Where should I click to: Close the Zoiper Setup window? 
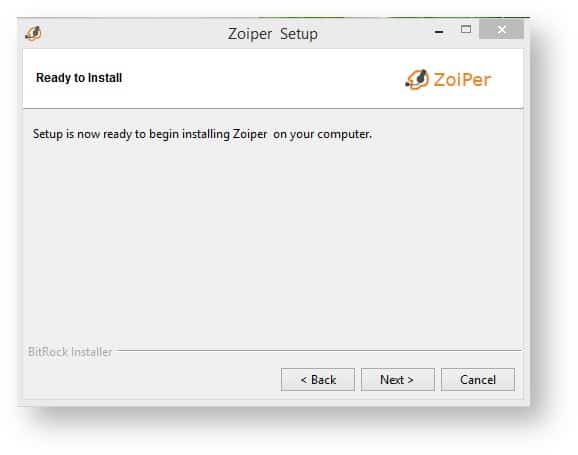click(x=501, y=29)
